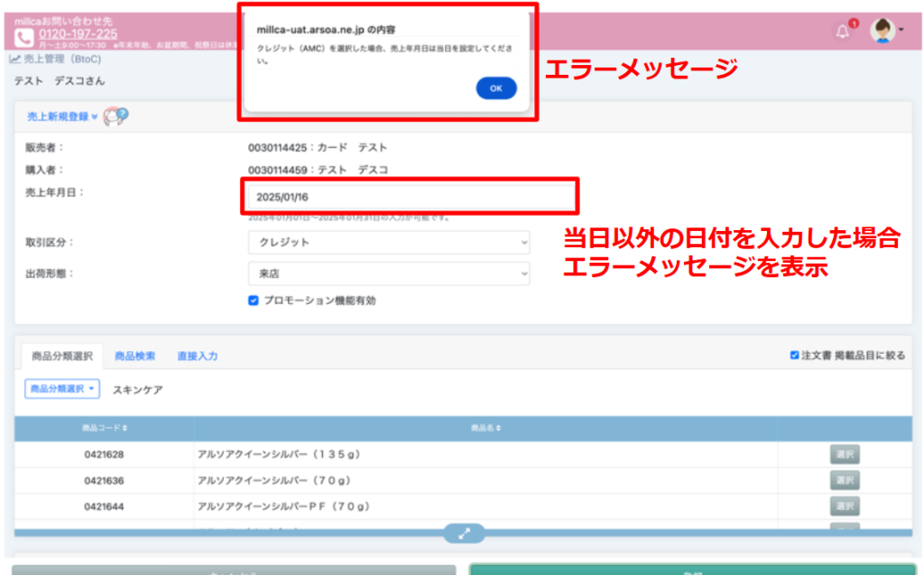The image size is (924, 575).
Task: Open the user avatar menu
Action: (x=882, y=32)
